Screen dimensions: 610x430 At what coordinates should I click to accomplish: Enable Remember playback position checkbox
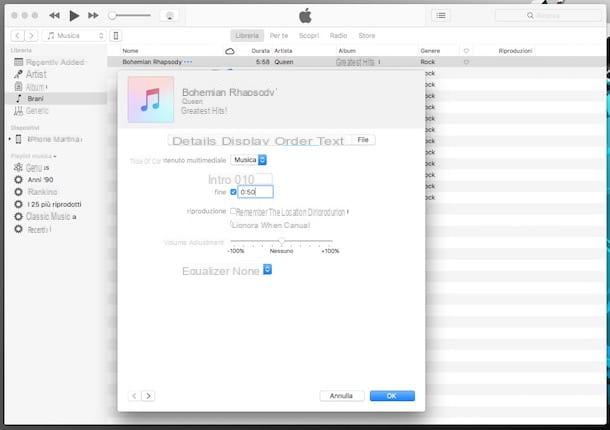233,211
